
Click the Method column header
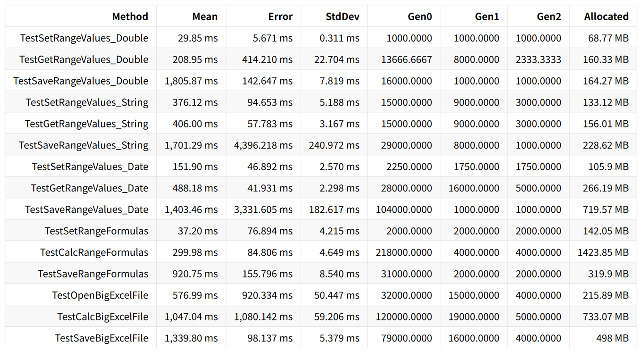[130, 17]
